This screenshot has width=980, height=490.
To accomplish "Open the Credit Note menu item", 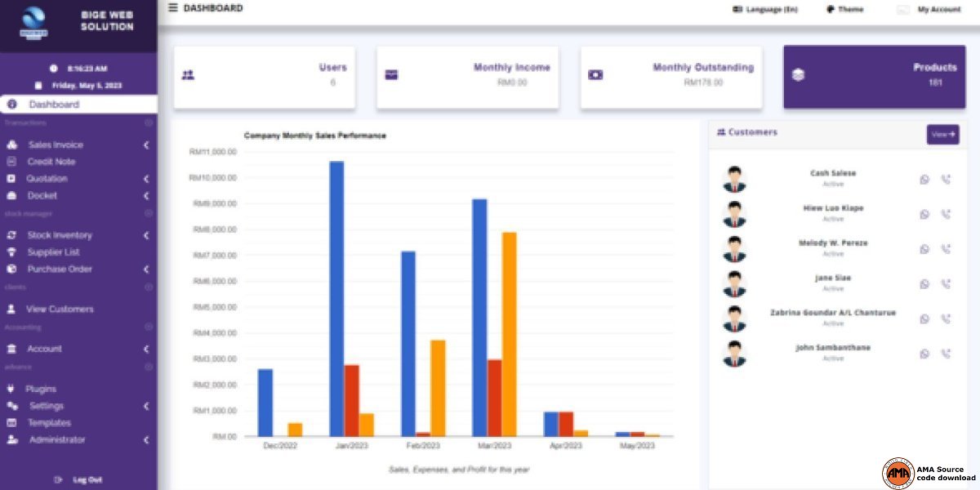I will [51, 162].
